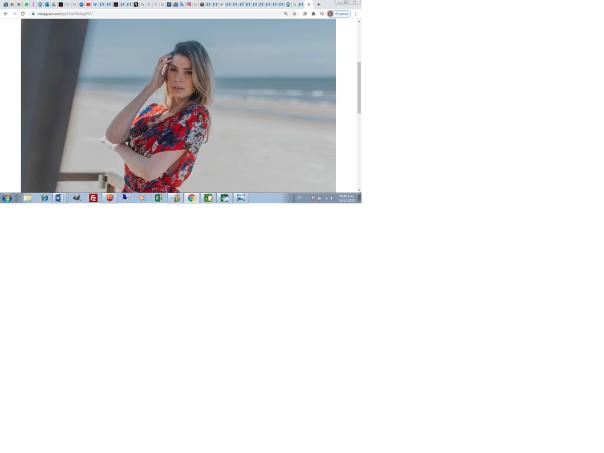The image size is (604, 453).
Task: Open Windows Explorer folder in taskbar
Action: [28, 198]
